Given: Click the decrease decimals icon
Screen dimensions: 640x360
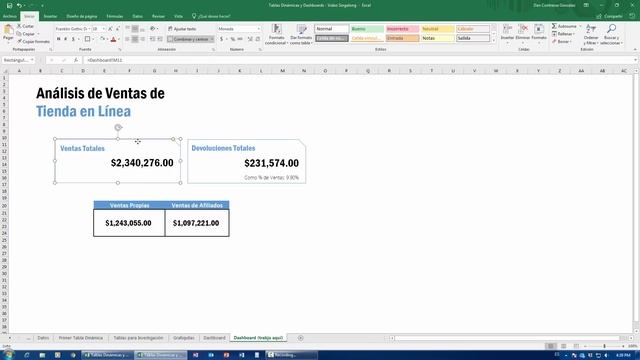Looking at the screenshot, I should (x=258, y=39).
